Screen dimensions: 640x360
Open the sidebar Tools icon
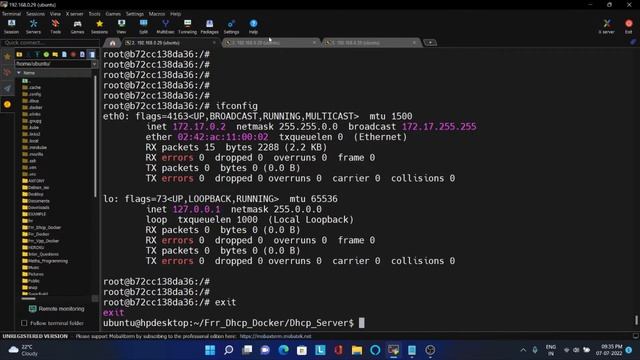click(7, 73)
